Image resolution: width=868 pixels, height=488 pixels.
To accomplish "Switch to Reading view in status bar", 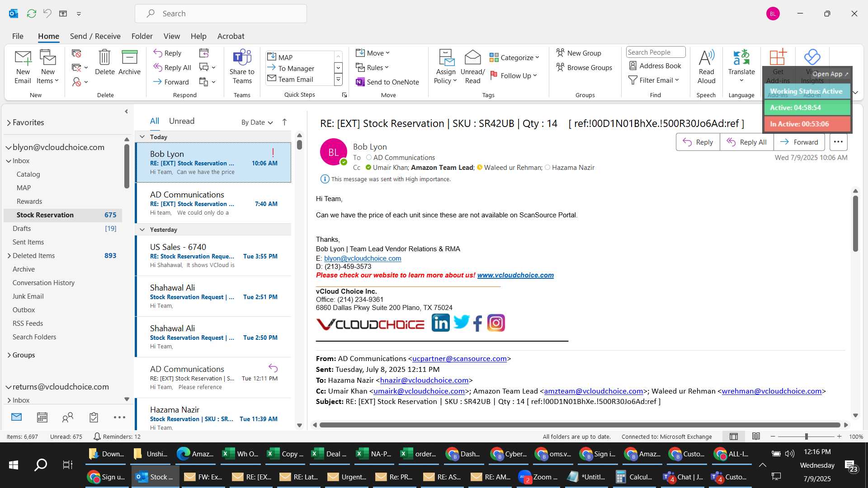I will 756,436.
